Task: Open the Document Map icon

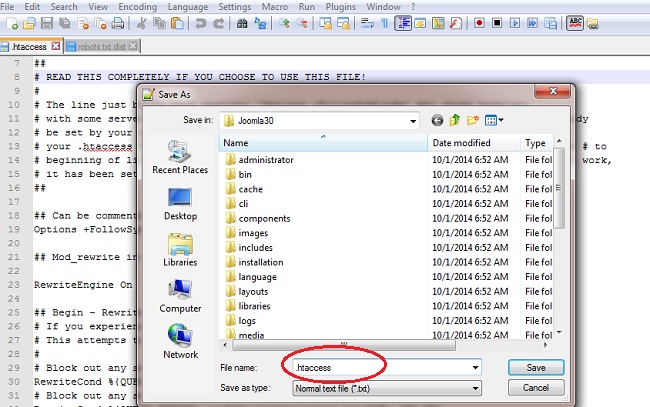Action: pyautogui.click(x=438, y=23)
